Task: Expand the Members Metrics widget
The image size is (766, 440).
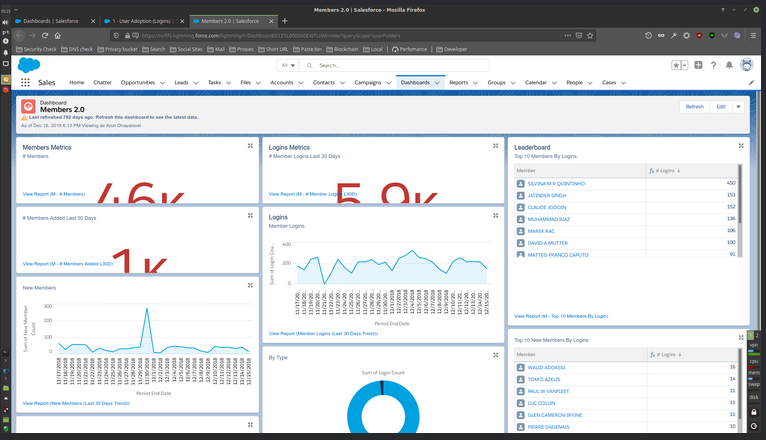Action: point(250,146)
